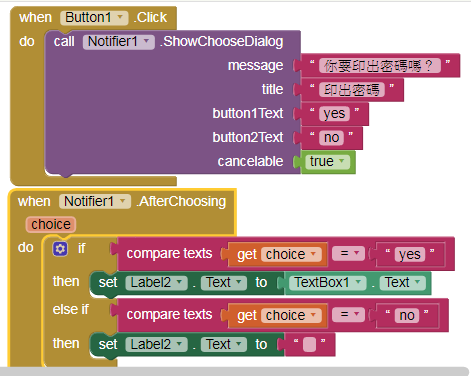Viewport: 471px width, 376px height.
Task: Click the message argument label
Action: tap(255, 65)
